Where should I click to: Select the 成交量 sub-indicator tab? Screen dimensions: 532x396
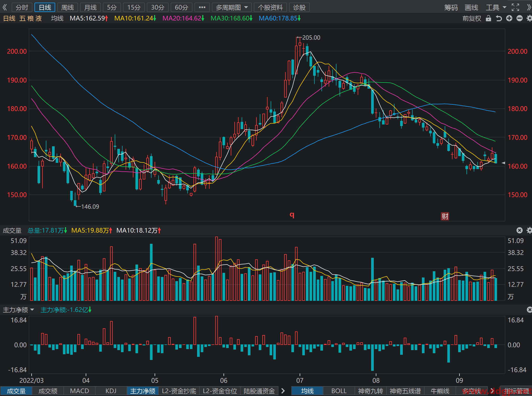16,391
